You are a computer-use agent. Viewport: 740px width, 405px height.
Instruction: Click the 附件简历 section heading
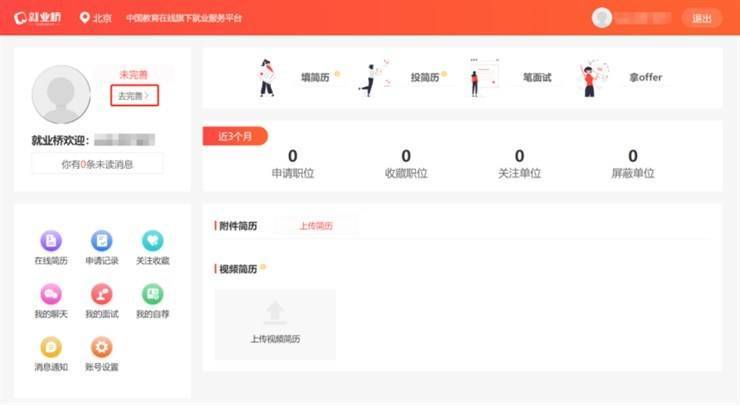coord(238,226)
